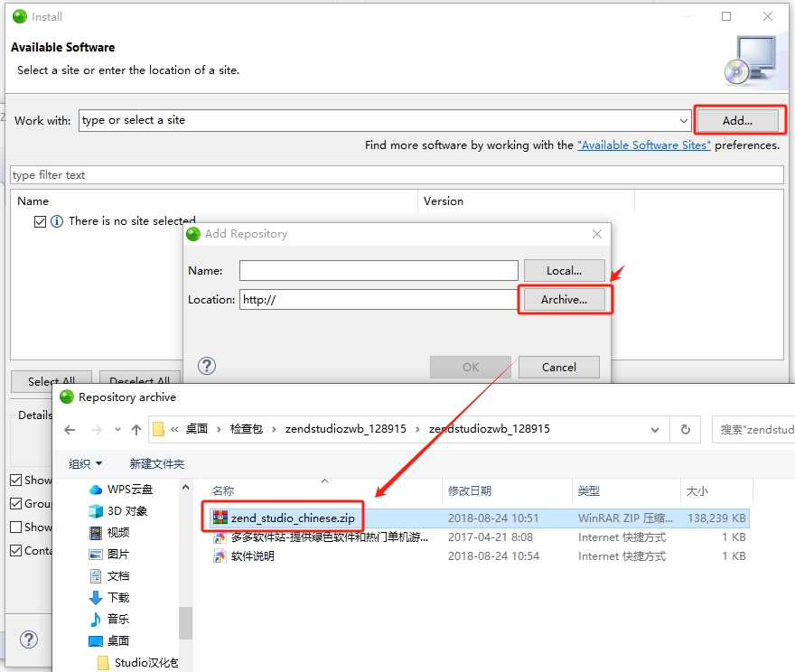Refresh the folder view
Viewport: 795px width, 672px height.
[686, 430]
